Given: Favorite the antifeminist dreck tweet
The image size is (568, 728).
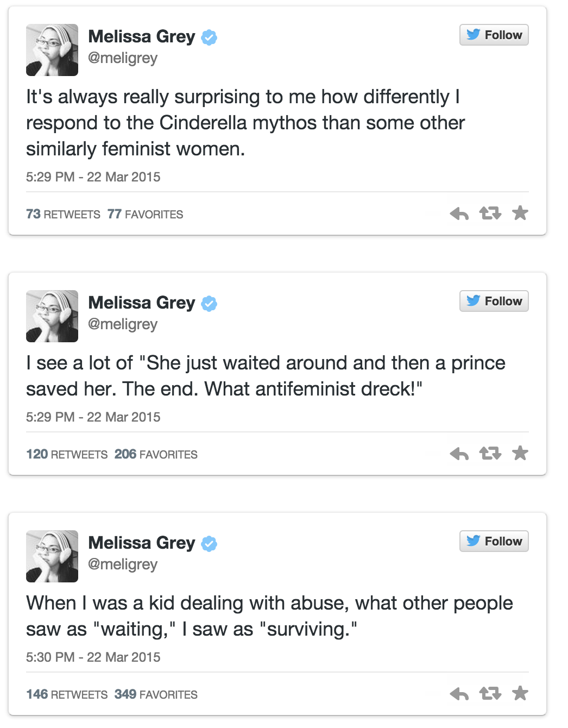Looking at the screenshot, I should coord(520,453).
